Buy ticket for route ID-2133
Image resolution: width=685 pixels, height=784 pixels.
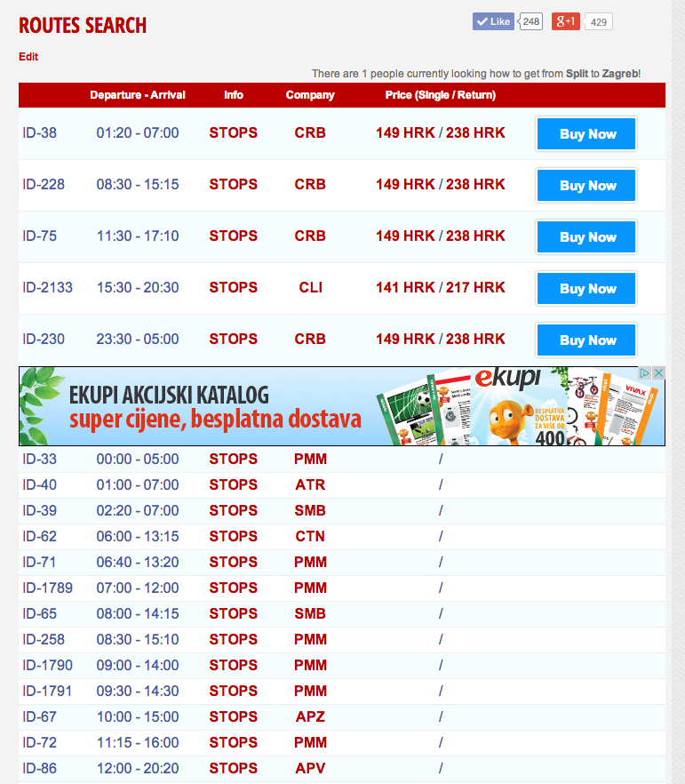click(586, 289)
